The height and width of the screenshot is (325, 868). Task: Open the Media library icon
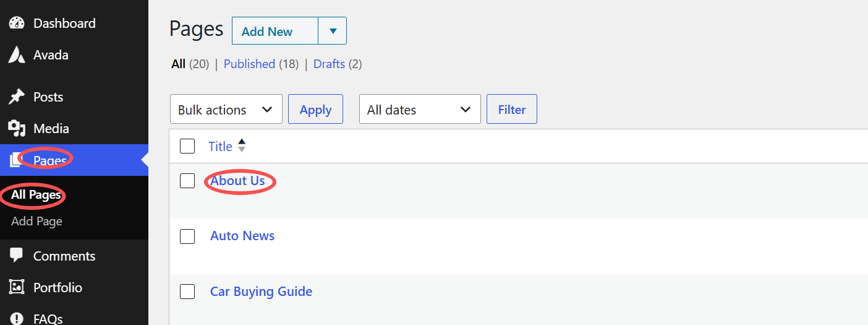[16, 129]
